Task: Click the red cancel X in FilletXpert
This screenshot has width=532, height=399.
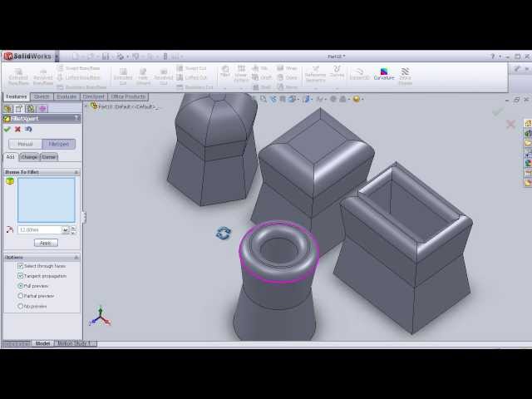Action: (x=17, y=129)
